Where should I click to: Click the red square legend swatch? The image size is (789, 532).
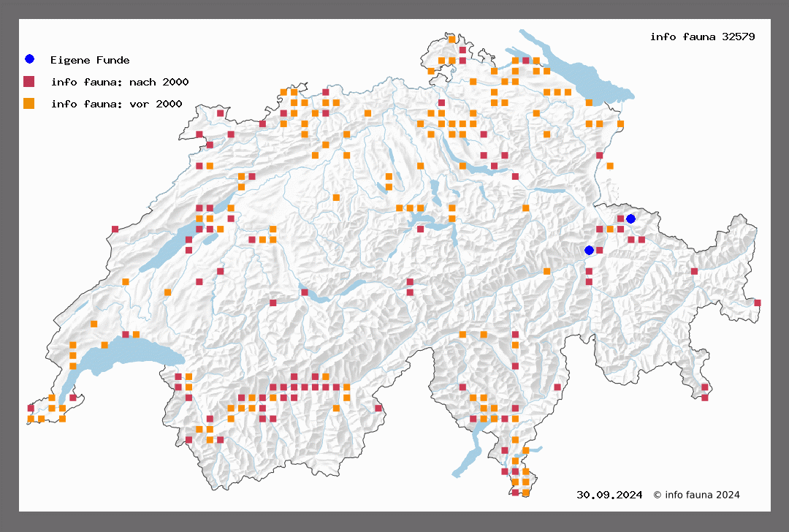pyautogui.click(x=29, y=81)
